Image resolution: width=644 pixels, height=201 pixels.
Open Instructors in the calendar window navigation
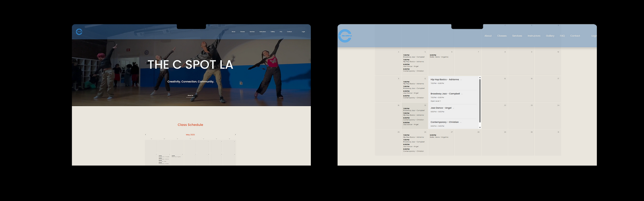pyautogui.click(x=534, y=36)
